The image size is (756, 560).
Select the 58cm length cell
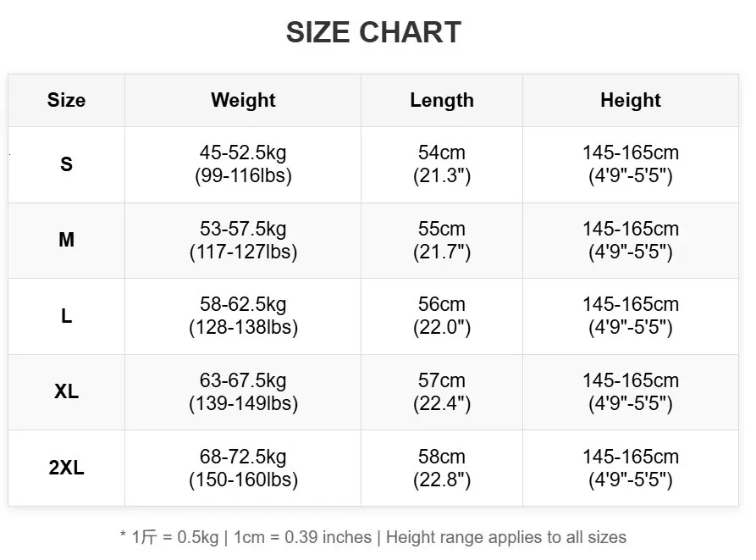[441, 468]
